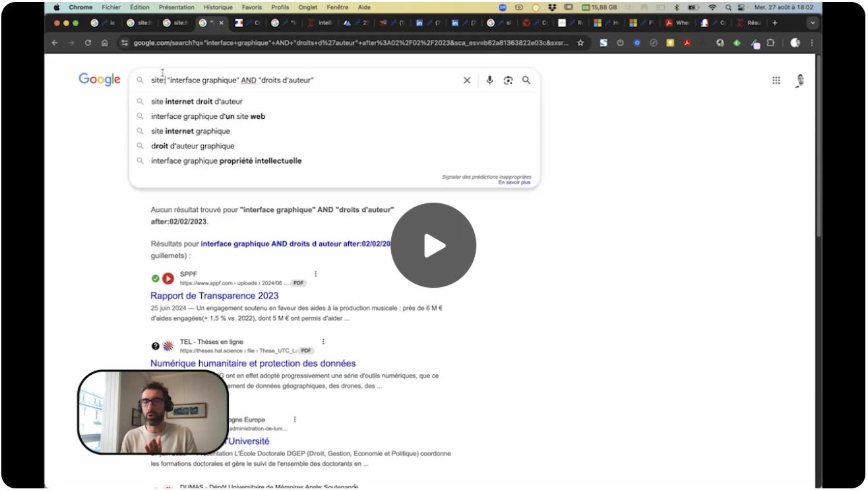Click inside the Google search query field
The image size is (868, 491).
pyautogui.click(x=303, y=80)
